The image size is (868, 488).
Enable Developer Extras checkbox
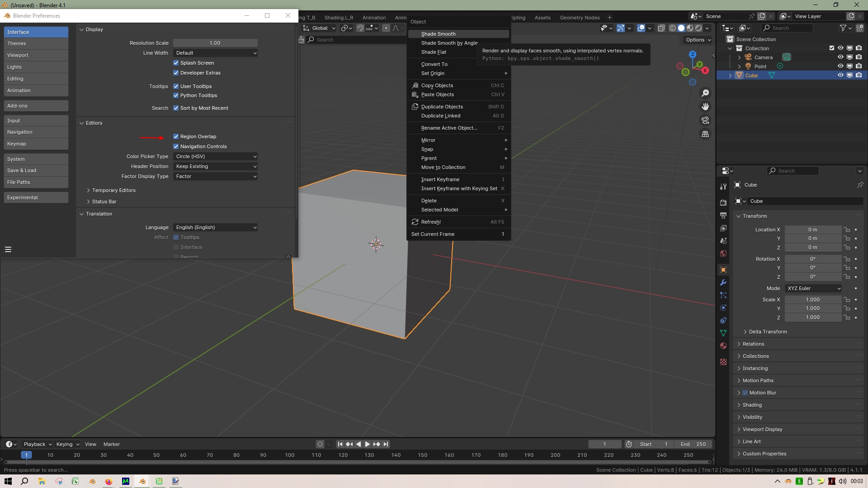point(176,72)
